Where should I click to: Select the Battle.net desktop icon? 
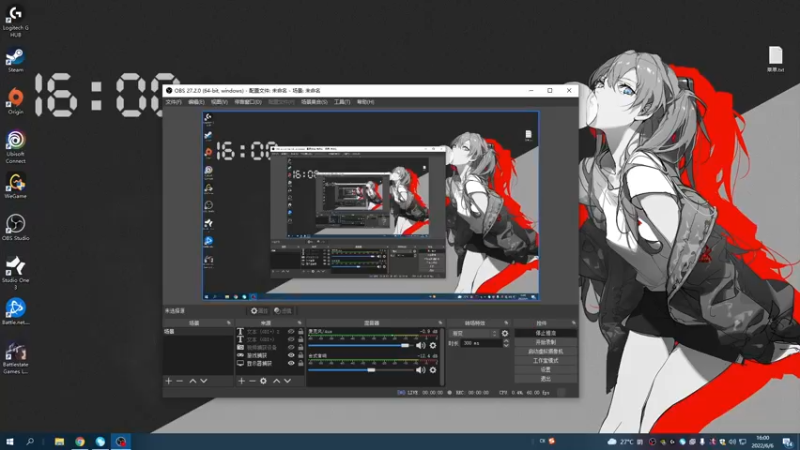tap(15, 312)
